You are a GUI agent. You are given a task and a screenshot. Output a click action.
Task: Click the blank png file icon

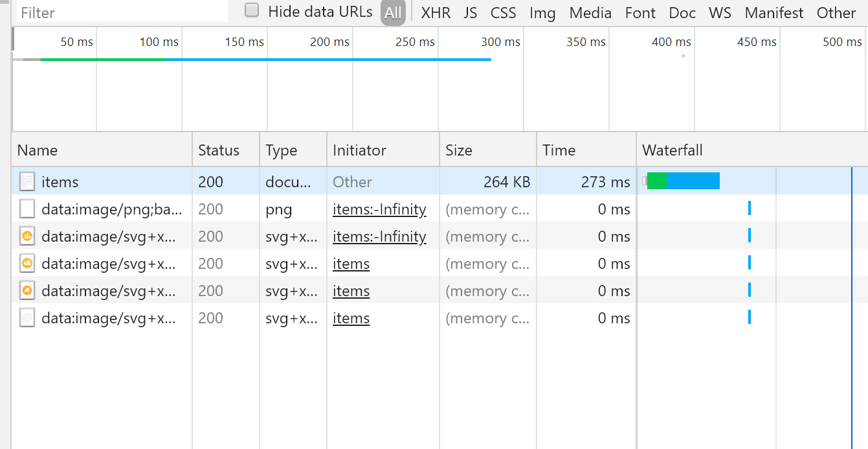[x=27, y=209]
